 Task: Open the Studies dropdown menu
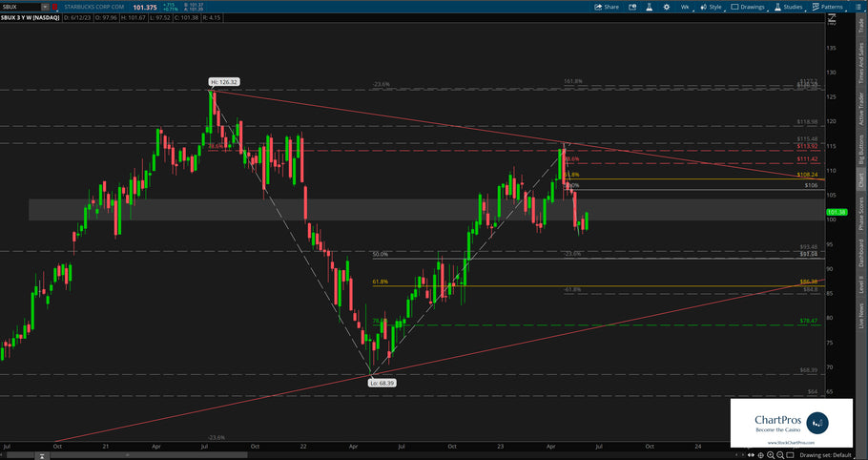click(788, 8)
